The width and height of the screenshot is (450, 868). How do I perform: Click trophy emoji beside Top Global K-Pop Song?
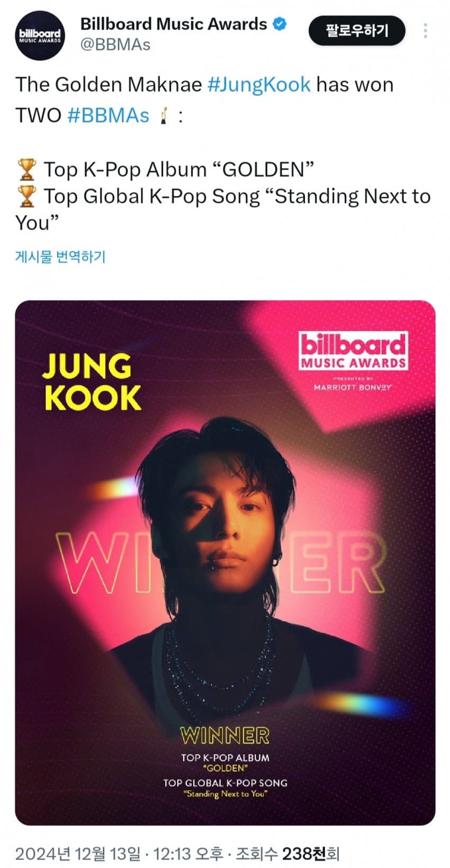tap(26, 196)
